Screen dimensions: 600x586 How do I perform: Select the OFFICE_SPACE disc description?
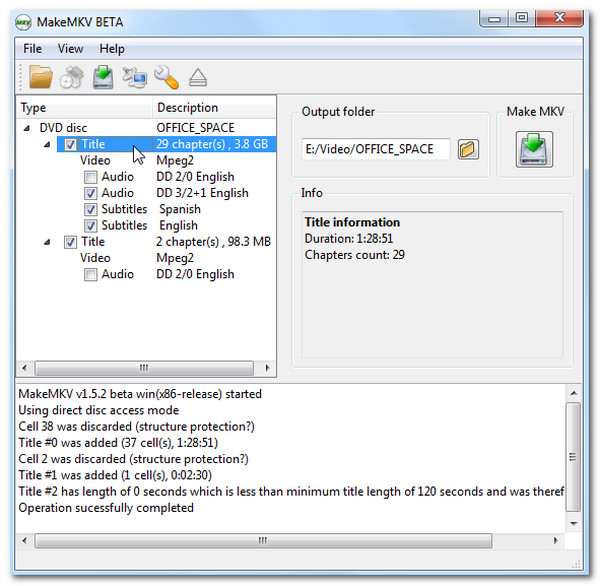pos(195,128)
